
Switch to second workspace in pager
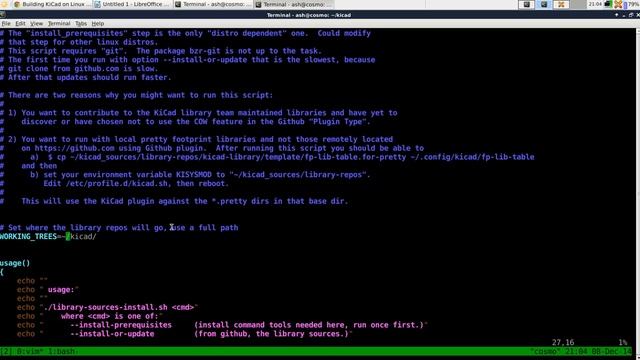(544, 4)
